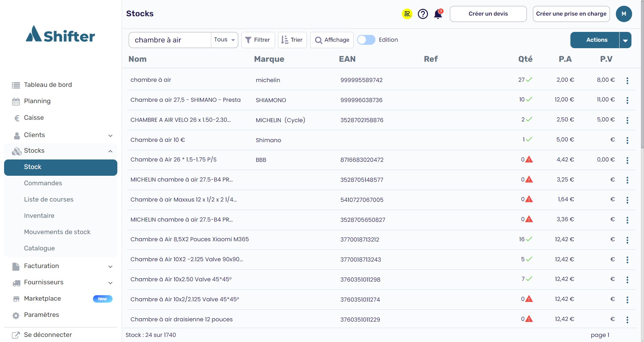Open the Planning page
The image size is (644, 342).
(37, 101)
